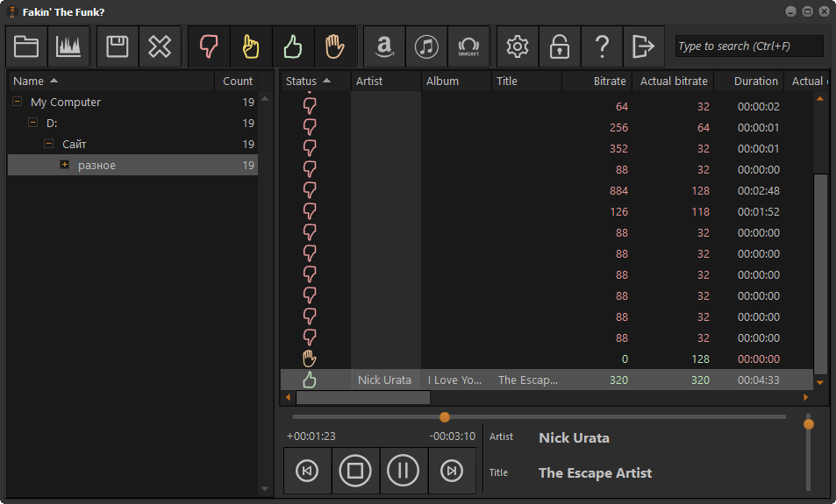
Task: Click folder tree scroll down arrow
Action: tap(265, 488)
